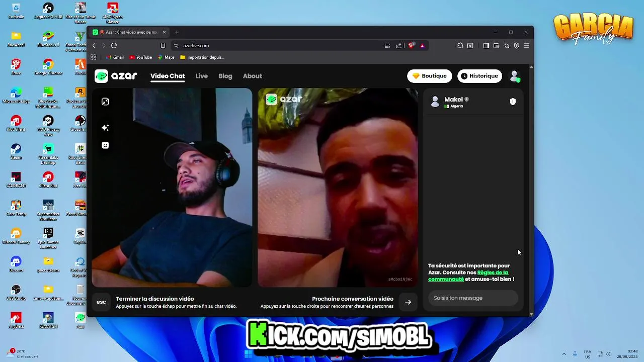Image resolution: width=644 pixels, height=362 pixels.
Task: Click Makel's profile avatar in the chat panel
Action: [x=435, y=102]
